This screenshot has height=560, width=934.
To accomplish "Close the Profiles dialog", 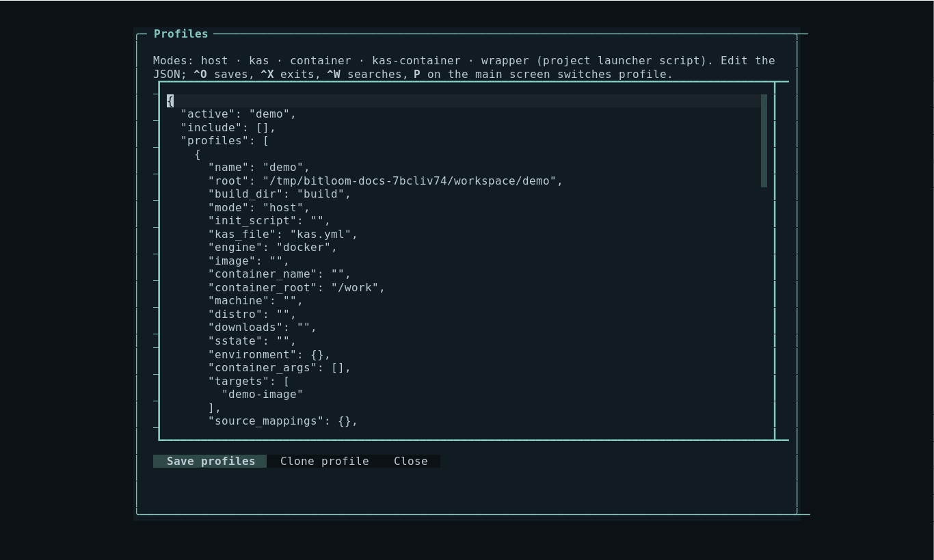I will tap(411, 462).
